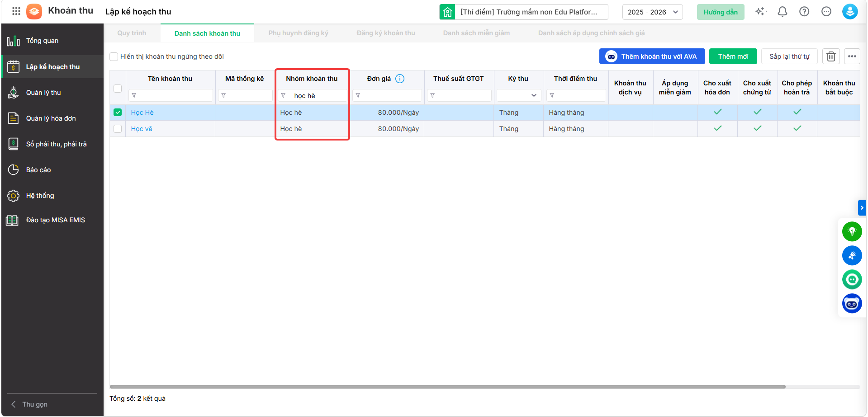The image size is (868, 417).
Task: Click the blue pin floating icon
Action: click(x=852, y=256)
